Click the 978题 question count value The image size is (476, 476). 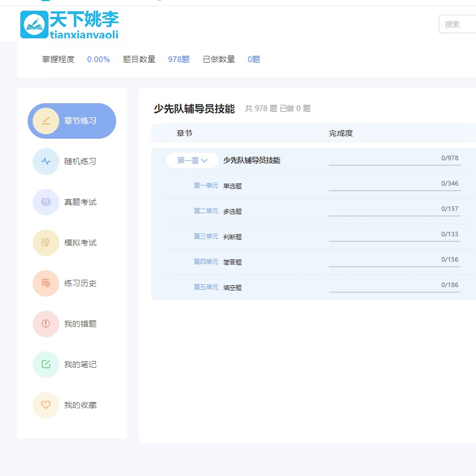point(179,59)
